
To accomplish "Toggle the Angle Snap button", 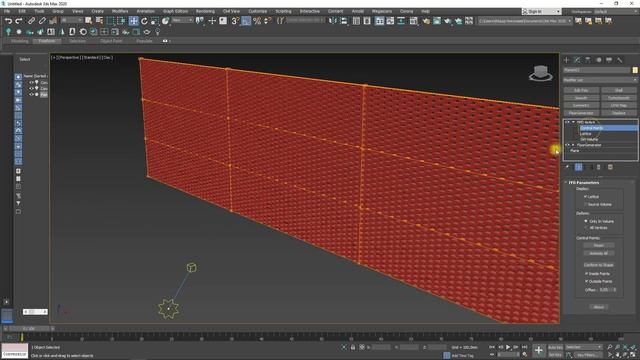I will click(246, 21).
